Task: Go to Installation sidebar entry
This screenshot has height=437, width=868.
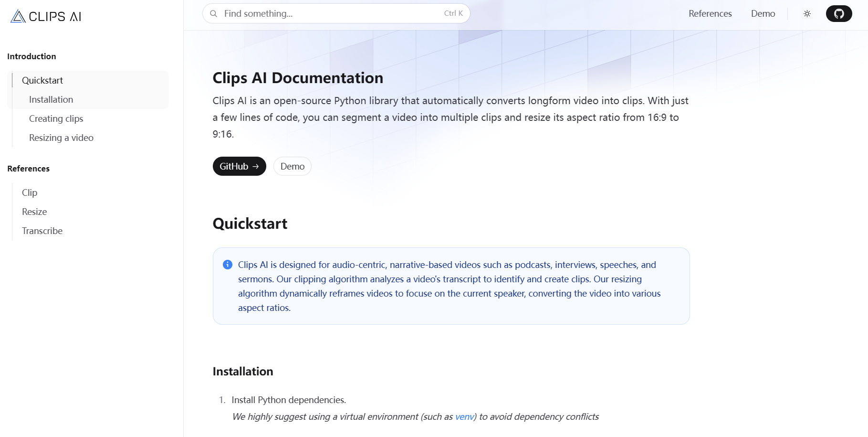Action: tap(51, 99)
